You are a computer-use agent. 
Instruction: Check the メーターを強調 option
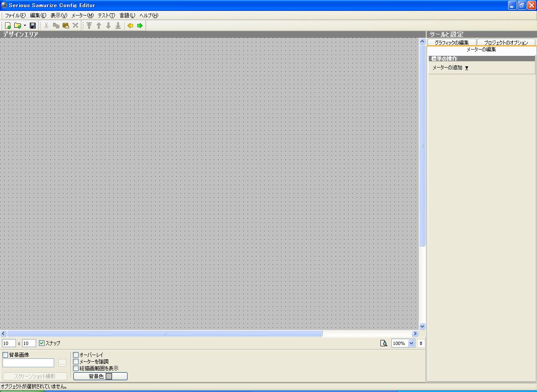76,362
